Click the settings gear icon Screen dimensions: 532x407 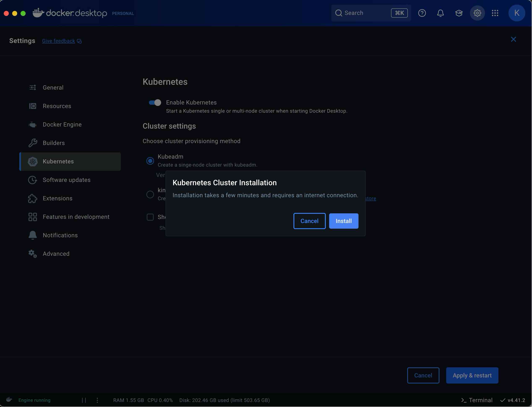(477, 13)
